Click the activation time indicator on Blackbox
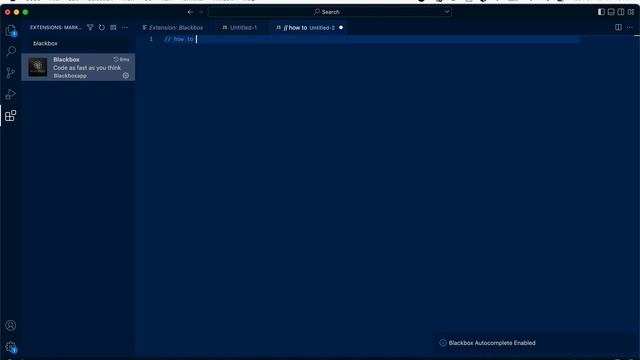 click(121, 60)
